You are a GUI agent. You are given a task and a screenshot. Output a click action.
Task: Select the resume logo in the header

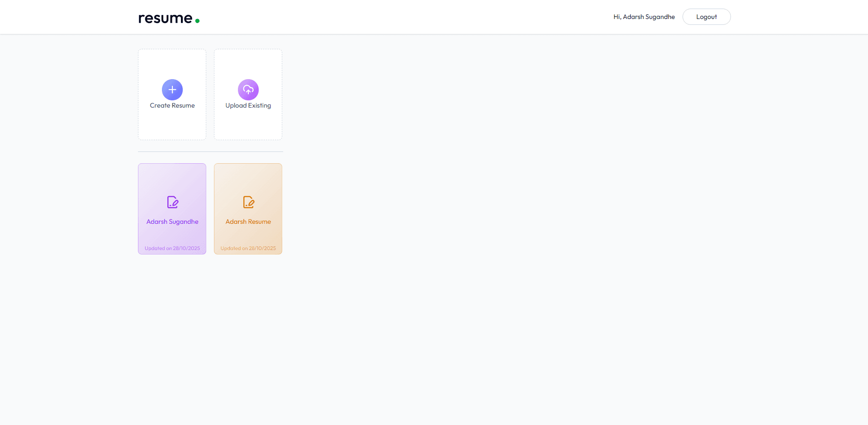pyautogui.click(x=168, y=18)
